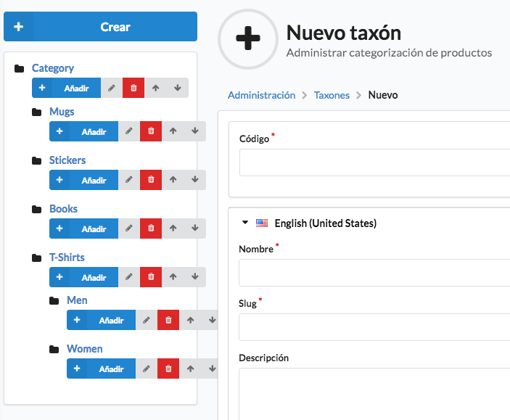Edit the Women taxon

[147, 368]
